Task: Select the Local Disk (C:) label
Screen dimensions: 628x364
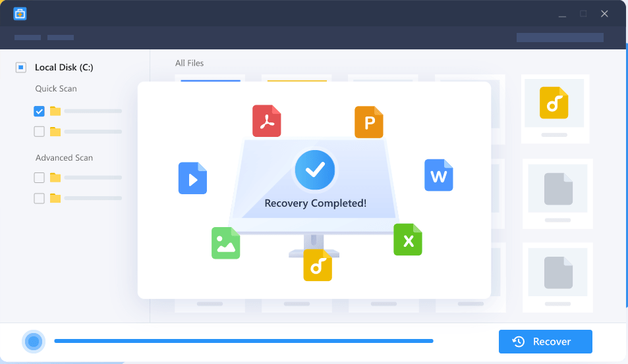Action: (64, 67)
